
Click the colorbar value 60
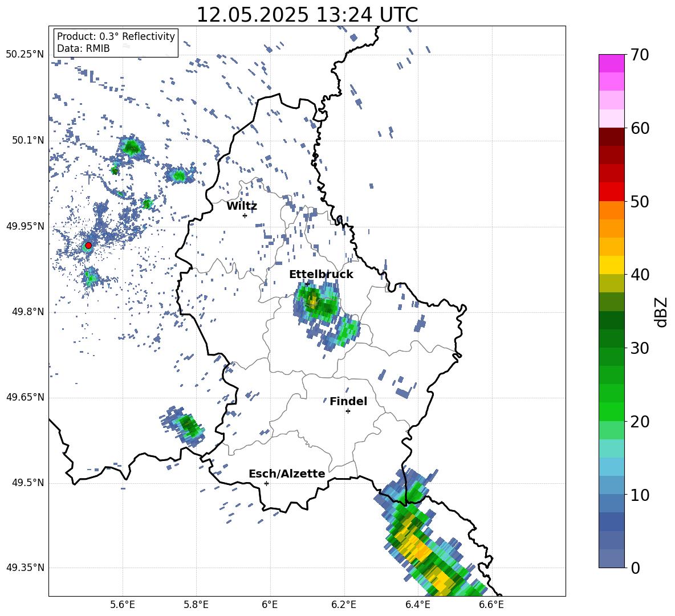pos(640,128)
